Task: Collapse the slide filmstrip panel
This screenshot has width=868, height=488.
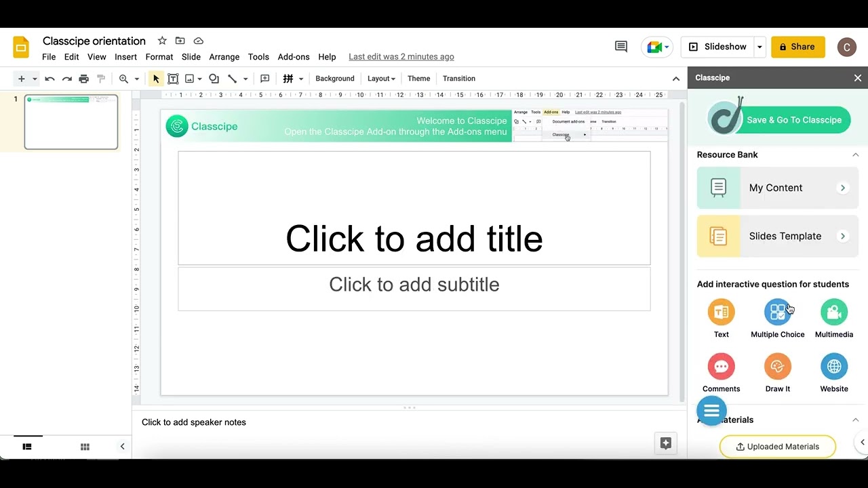Action: pos(122,447)
